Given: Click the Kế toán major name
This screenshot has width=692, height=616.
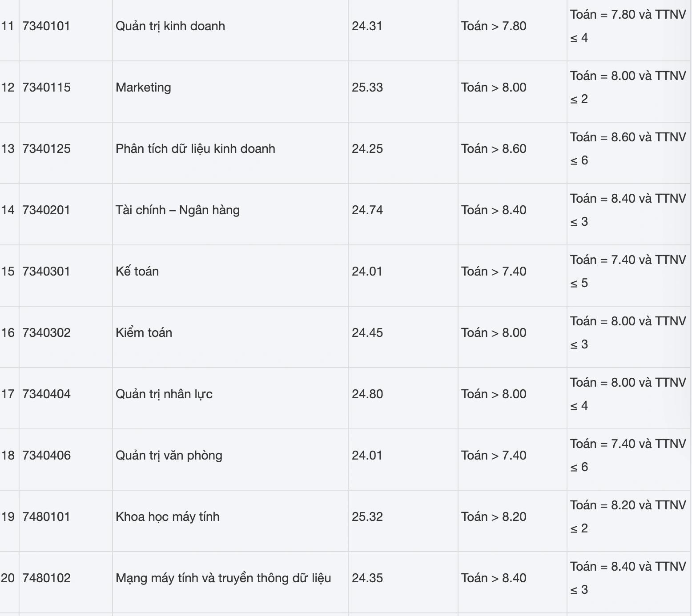Looking at the screenshot, I should (137, 272).
